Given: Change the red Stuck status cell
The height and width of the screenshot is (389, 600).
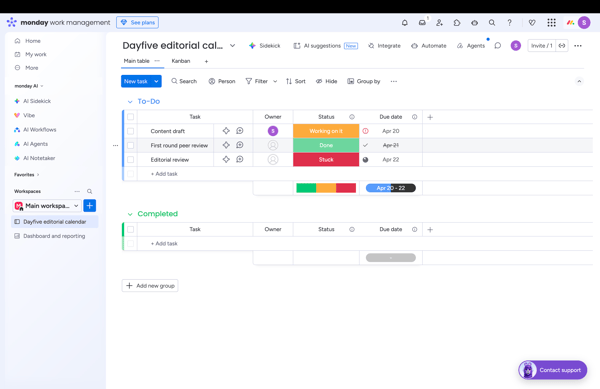Looking at the screenshot, I should (x=326, y=160).
